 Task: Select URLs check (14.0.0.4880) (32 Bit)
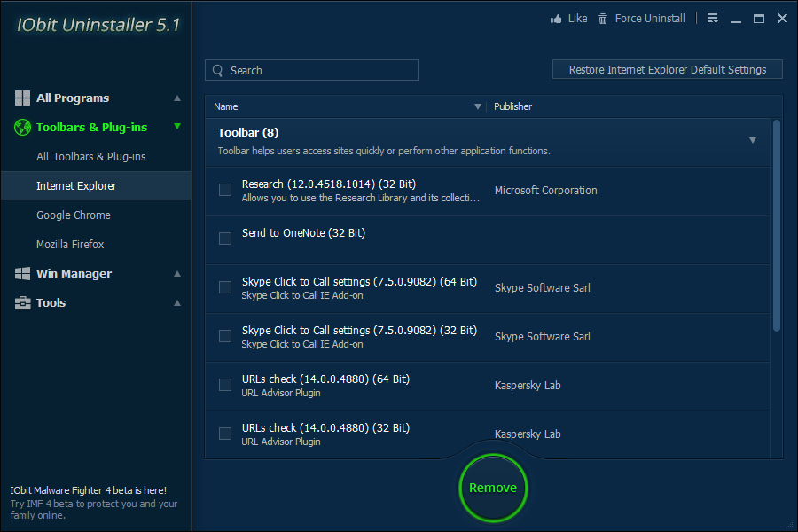coord(488,434)
